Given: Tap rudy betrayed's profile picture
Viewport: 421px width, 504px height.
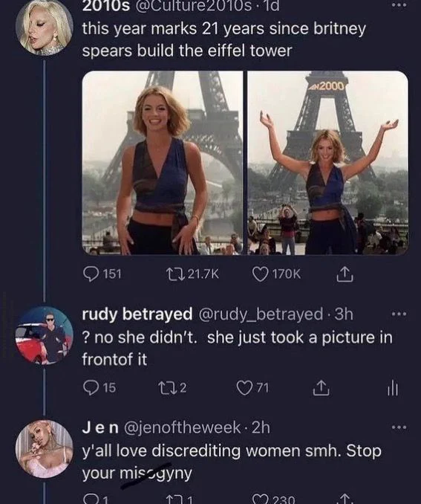Looking at the screenshot, I should pos(45,335).
